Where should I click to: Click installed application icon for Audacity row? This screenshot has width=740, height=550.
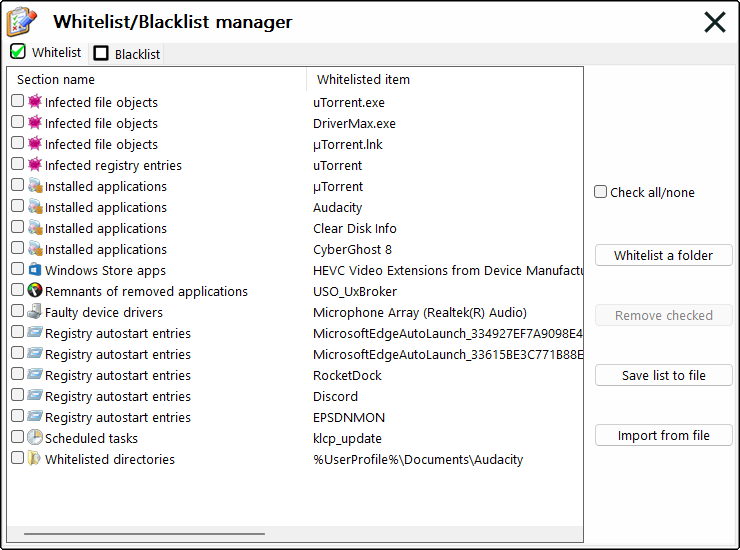tap(34, 206)
